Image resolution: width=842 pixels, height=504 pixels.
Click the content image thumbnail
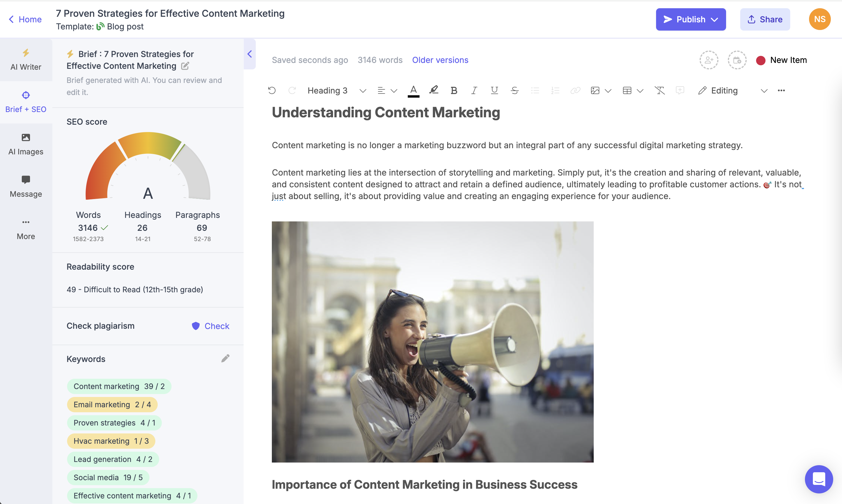coord(432,342)
